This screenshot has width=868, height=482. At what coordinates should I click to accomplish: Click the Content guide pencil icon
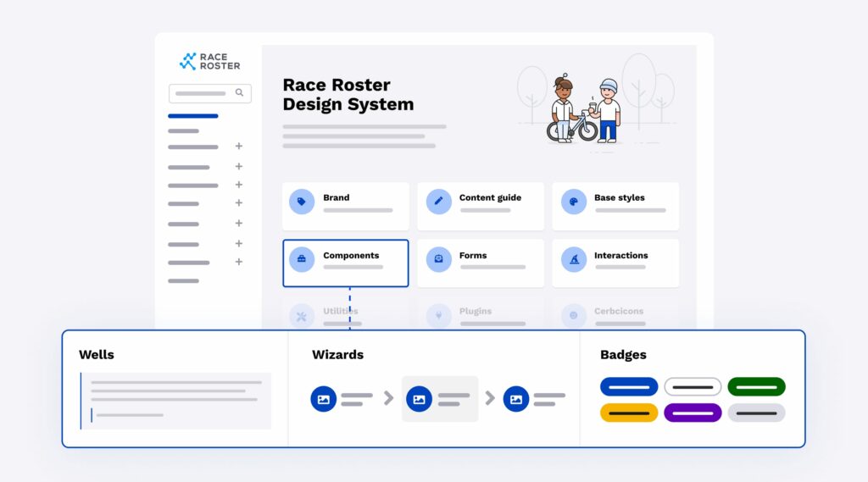pyautogui.click(x=438, y=202)
